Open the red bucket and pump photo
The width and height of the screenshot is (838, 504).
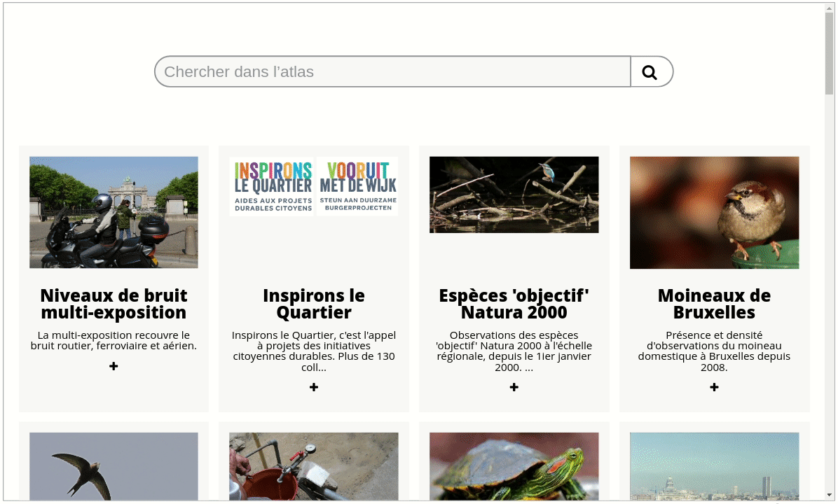(314, 466)
